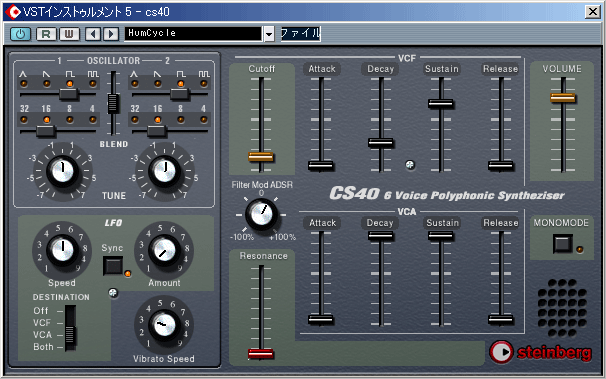This screenshot has width=606, height=379.
Task: Set oscillator 2 octave to 32
Action: (134, 120)
